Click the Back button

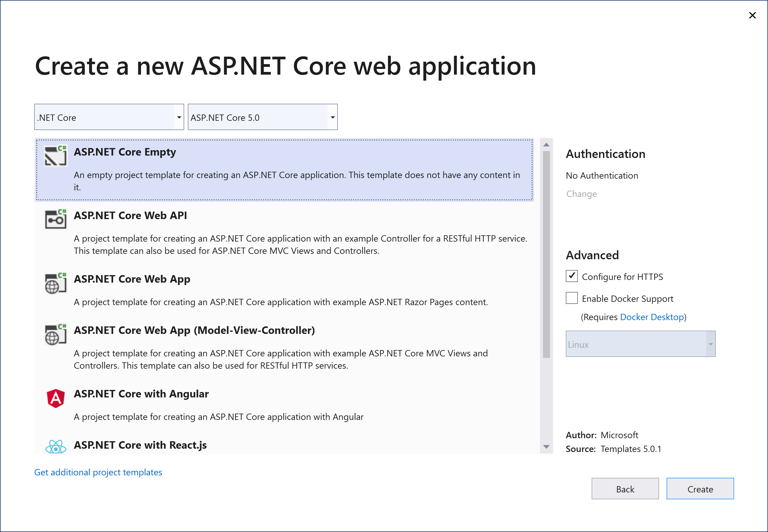pos(625,489)
